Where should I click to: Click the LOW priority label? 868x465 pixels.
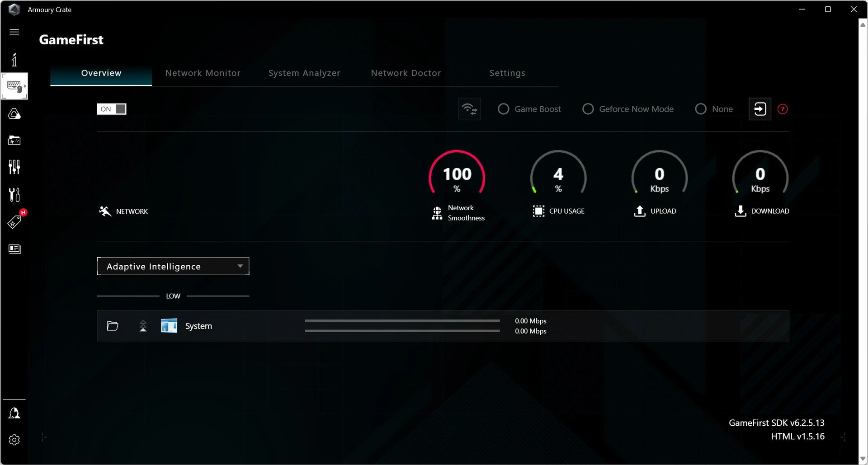[x=173, y=296]
